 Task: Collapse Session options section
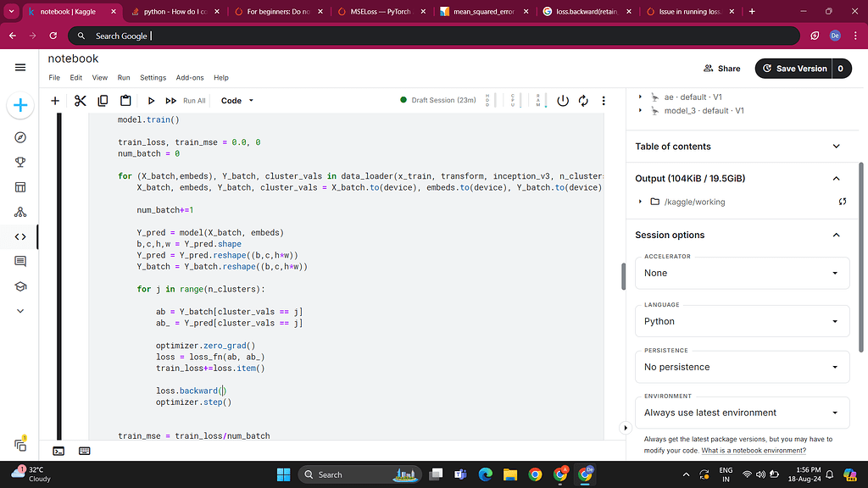(x=837, y=236)
